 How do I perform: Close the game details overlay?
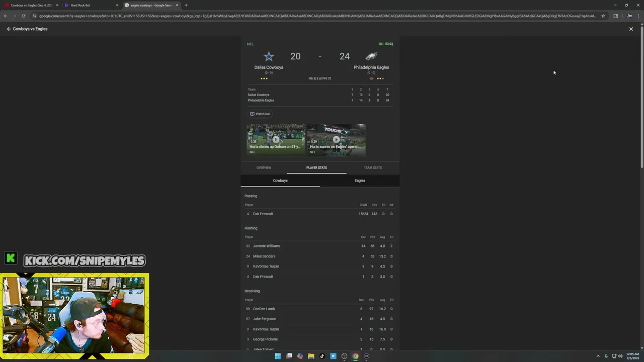[x=631, y=29]
